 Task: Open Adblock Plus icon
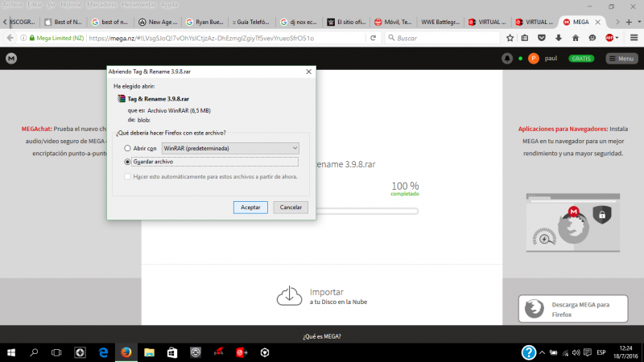(609, 38)
